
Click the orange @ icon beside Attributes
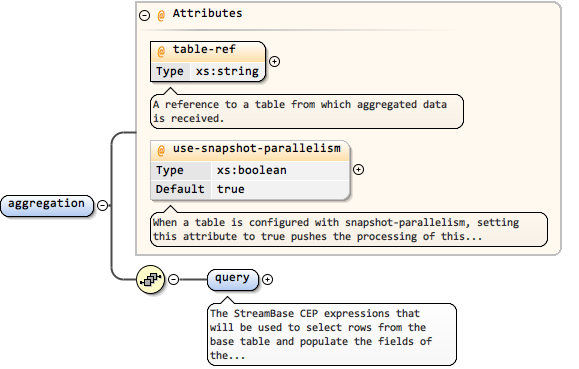tap(161, 16)
